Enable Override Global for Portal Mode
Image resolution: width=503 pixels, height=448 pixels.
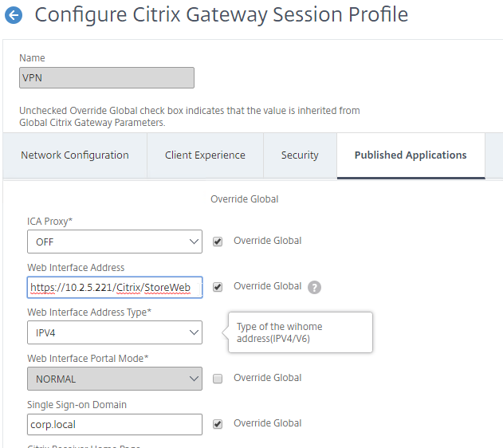pyautogui.click(x=218, y=379)
